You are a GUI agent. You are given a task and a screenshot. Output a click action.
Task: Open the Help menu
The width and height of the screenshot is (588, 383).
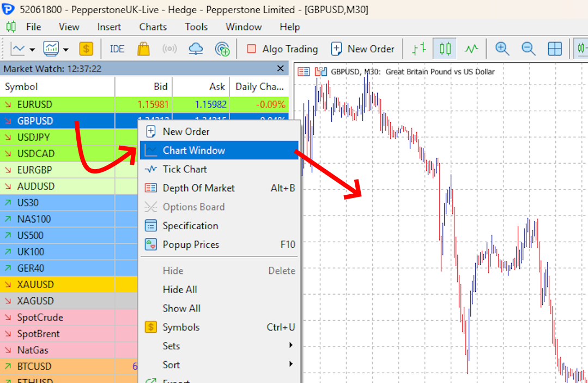coord(290,27)
